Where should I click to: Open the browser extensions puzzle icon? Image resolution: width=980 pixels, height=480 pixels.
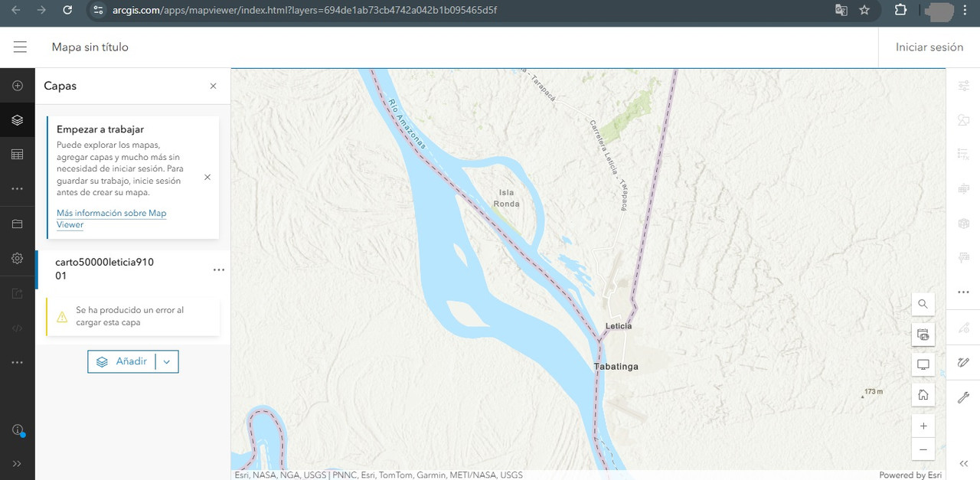[x=900, y=10]
